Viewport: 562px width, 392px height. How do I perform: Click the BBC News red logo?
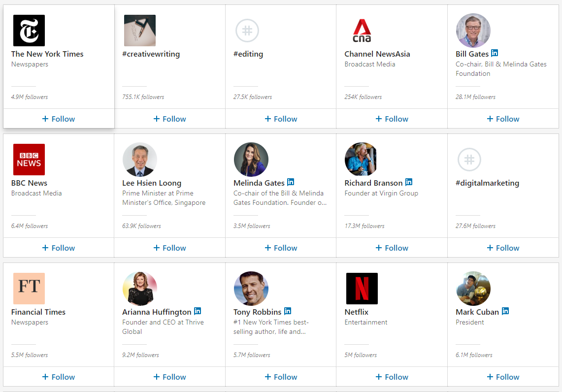tap(29, 160)
